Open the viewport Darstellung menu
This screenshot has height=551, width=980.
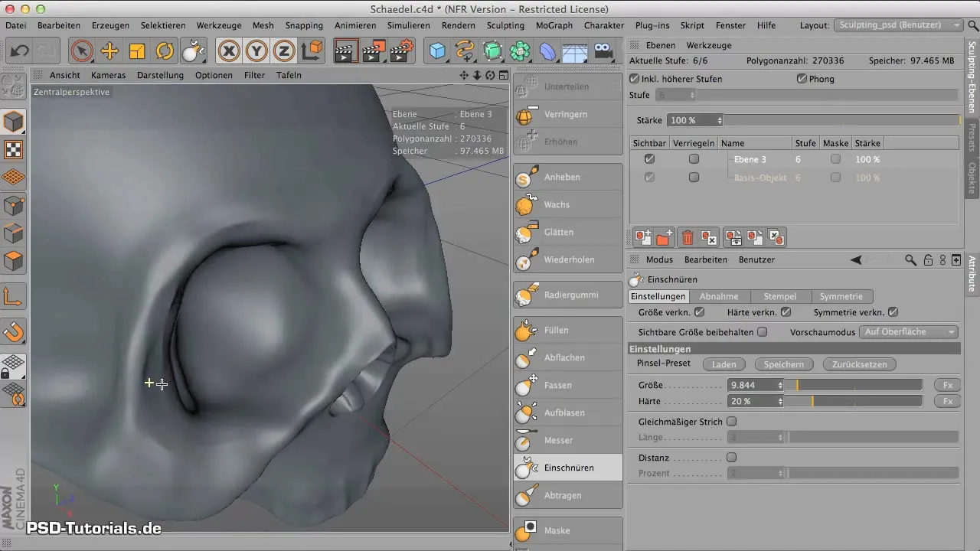[x=160, y=75]
